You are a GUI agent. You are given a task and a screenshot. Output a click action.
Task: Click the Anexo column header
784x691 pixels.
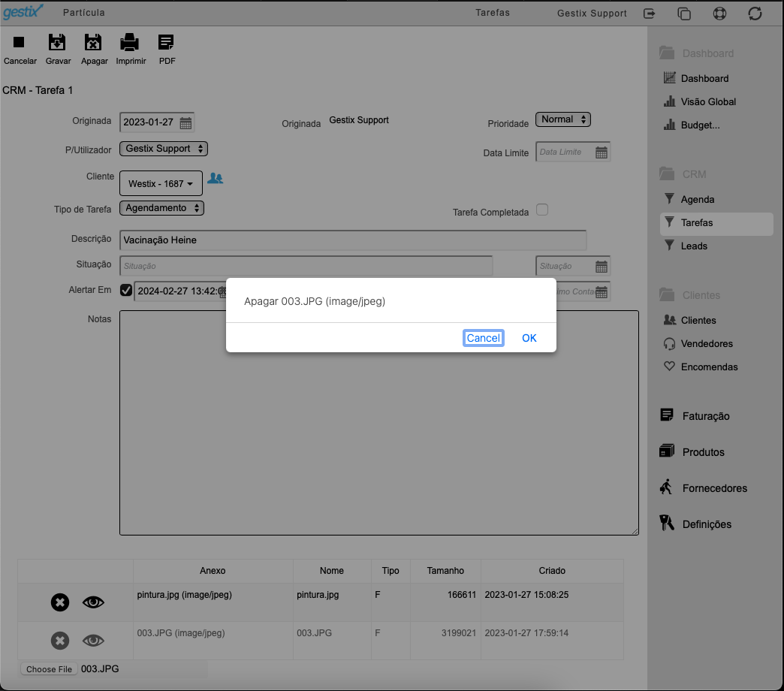(x=213, y=571)
